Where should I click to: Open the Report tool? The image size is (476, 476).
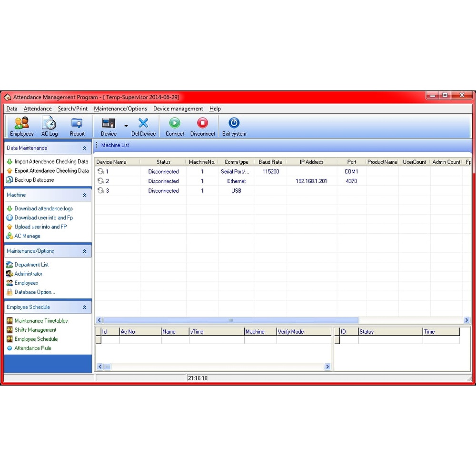coord(77,125)
